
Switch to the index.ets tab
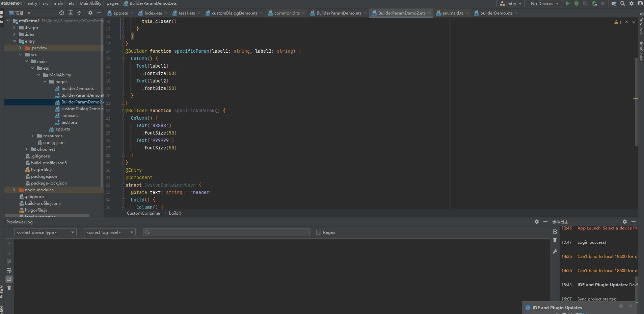click(153, 13)
